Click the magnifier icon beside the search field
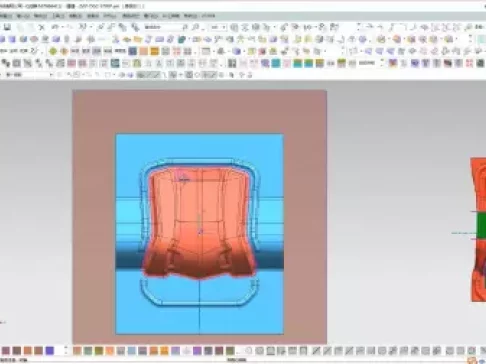Viewport: 486px width, 364px height. 184,27
